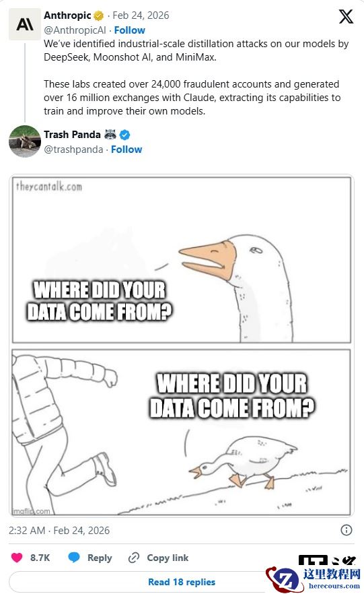Click the reply speech bubble icon
Screen dimensions: 364x594
click(x=74, y=558)
